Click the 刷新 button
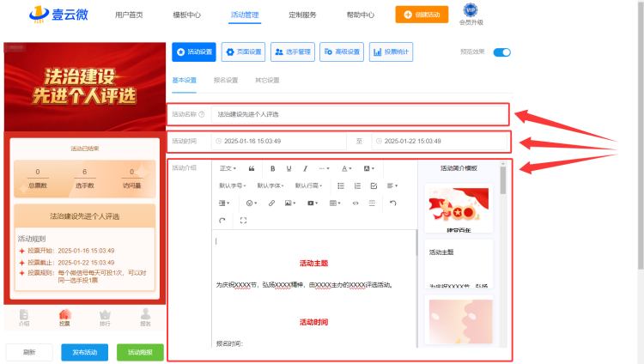644x364 pixels. (29, 352)
